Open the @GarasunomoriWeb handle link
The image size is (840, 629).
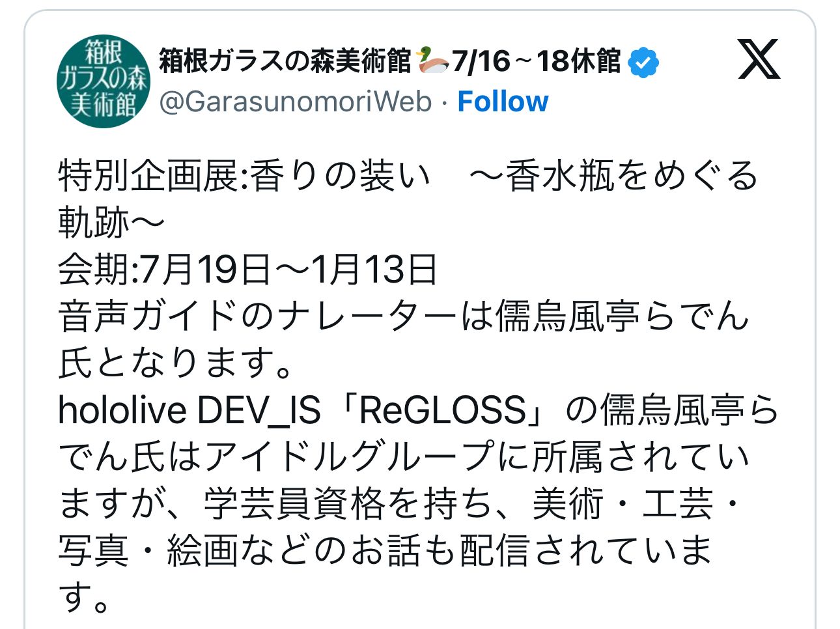coord(296,102)
